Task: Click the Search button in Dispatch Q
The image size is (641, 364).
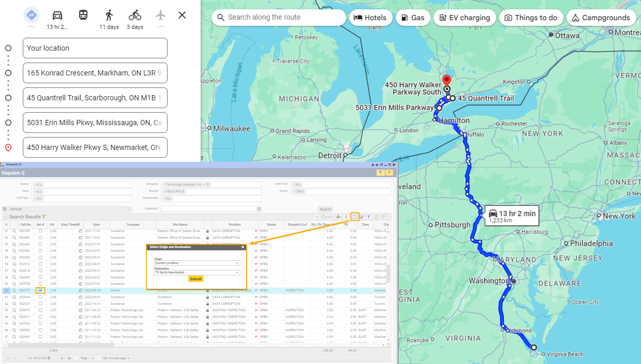Action: tap(325, 209)
